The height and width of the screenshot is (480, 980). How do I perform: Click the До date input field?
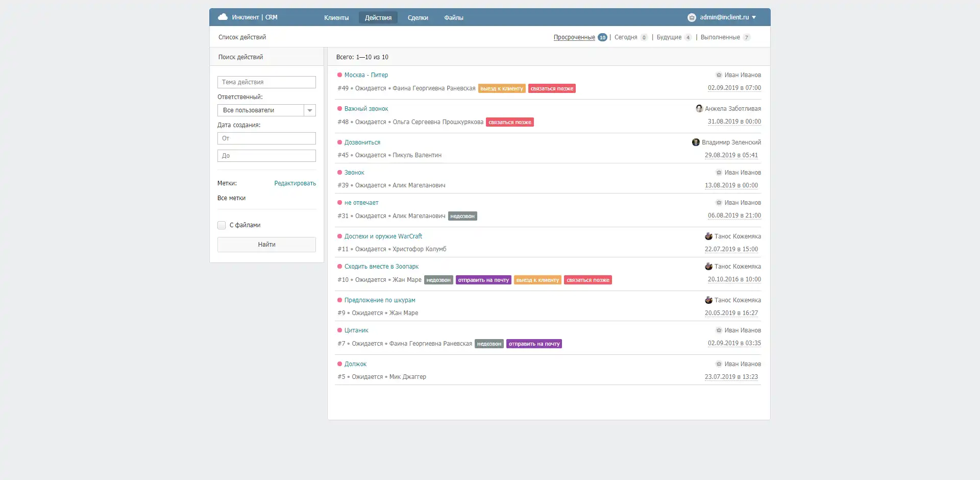(x=266, y=156)
